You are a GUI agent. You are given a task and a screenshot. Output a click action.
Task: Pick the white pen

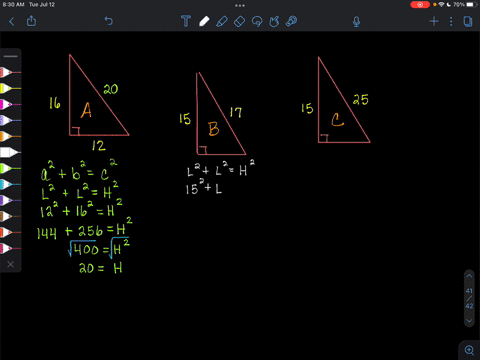(x=10, y=152)
